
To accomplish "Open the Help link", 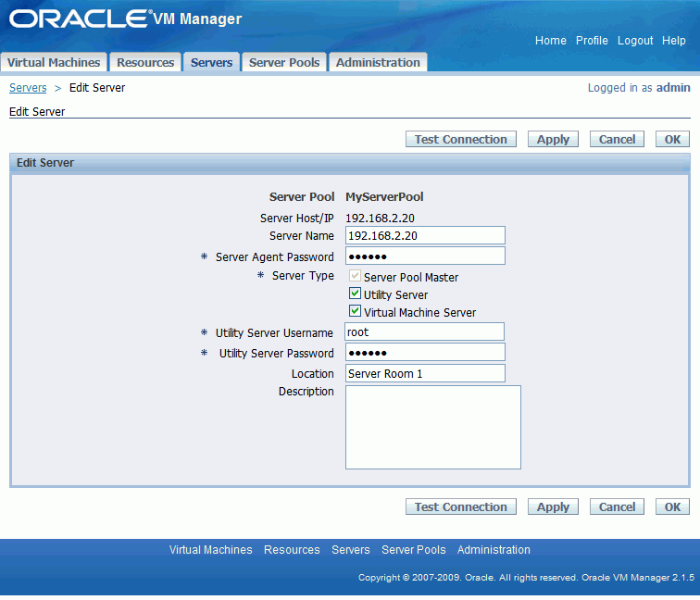I will pos(673,41).
